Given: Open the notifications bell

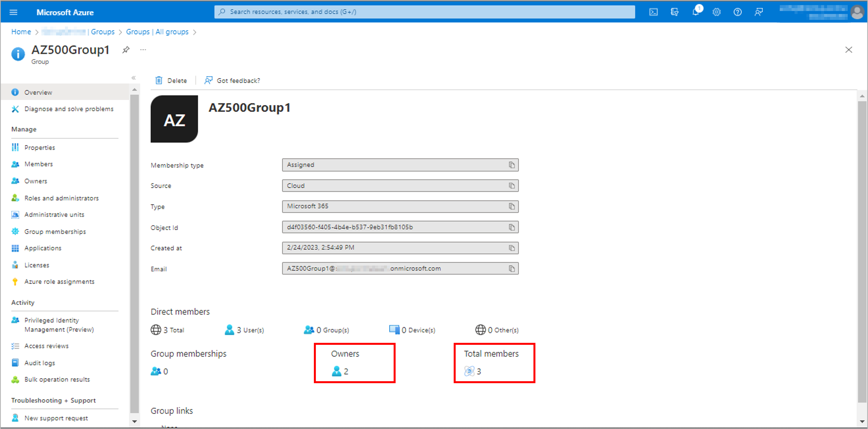Looking at the screenshot, I should click(x=696, y=12).
